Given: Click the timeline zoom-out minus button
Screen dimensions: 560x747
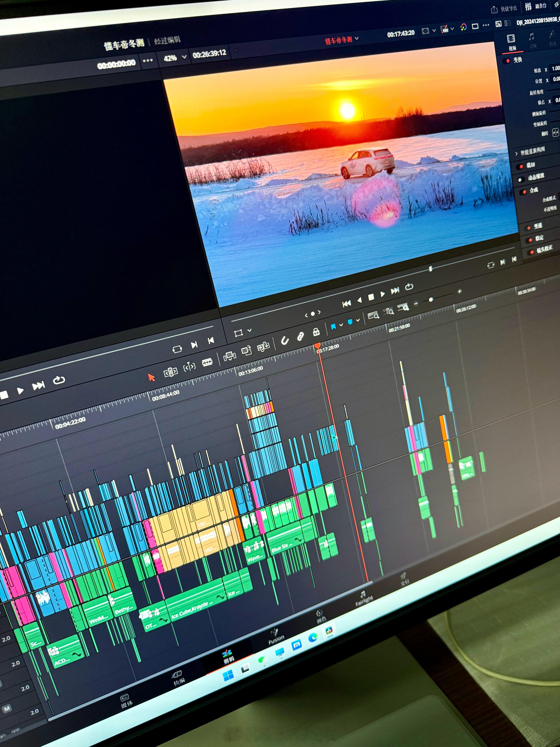Looking at the screenshot, I should pos(416,304).
